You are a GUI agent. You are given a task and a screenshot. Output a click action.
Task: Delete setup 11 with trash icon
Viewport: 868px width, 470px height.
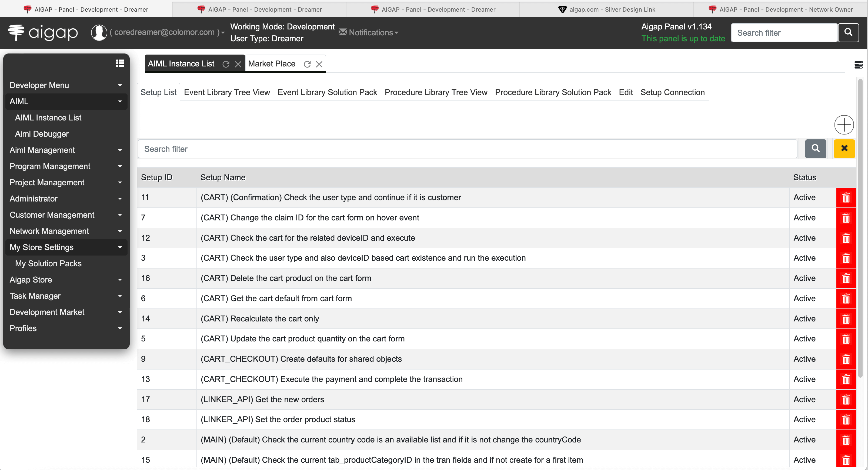coord(846,197)
